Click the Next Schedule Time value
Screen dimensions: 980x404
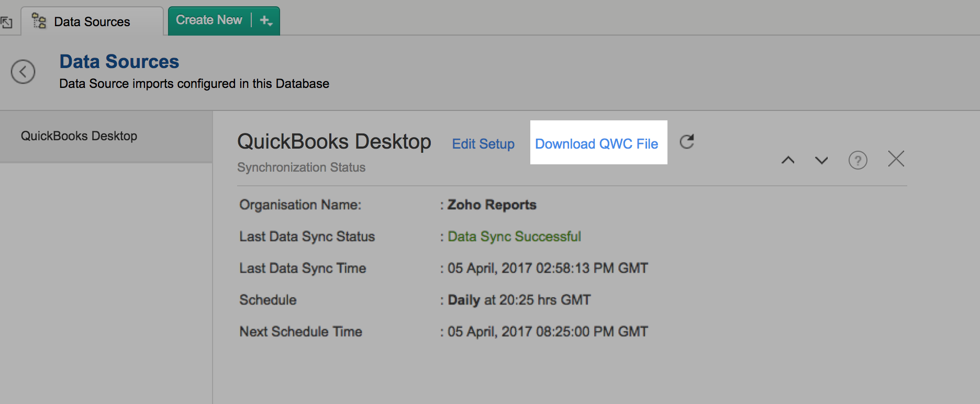(548, 332)
